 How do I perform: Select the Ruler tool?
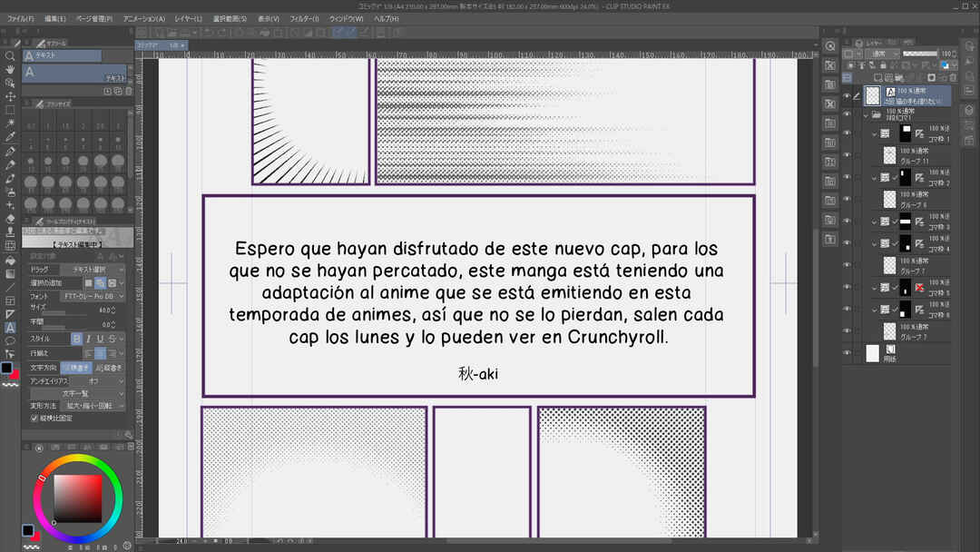[x=10, y=314]
